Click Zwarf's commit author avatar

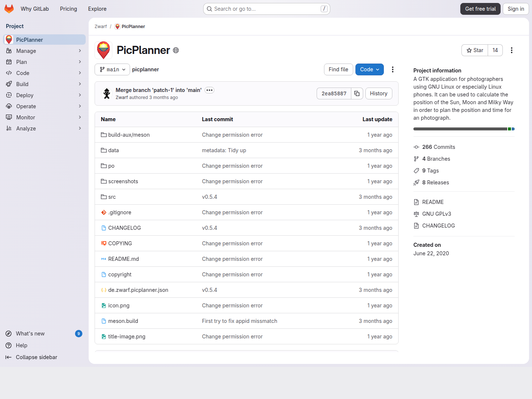point(107,93)
